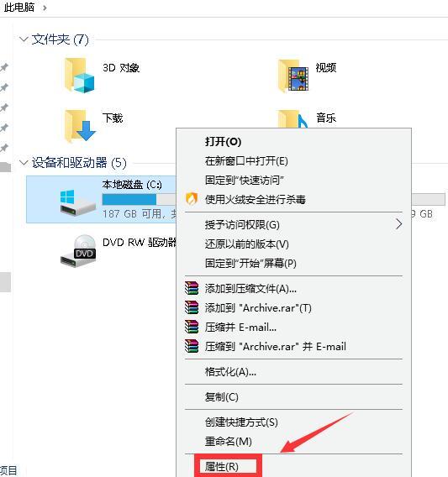This screenshot has width=448, height=477.
Task: Click the 本地磁盘 (C:) label
Action: [x=132, y=185]
